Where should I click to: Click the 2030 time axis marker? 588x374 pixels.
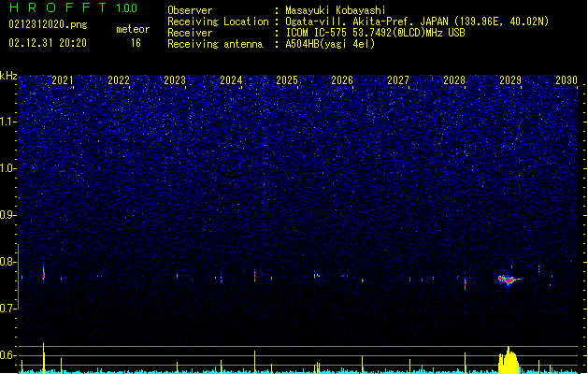pyautogui.click(x=566, y=80)
